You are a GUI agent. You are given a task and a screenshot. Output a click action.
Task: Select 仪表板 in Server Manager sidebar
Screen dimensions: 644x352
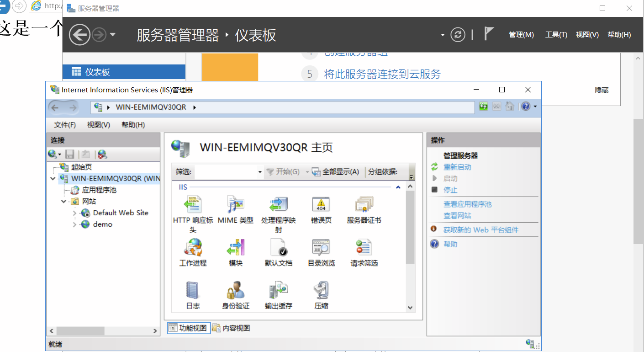[x=124, y=72]
